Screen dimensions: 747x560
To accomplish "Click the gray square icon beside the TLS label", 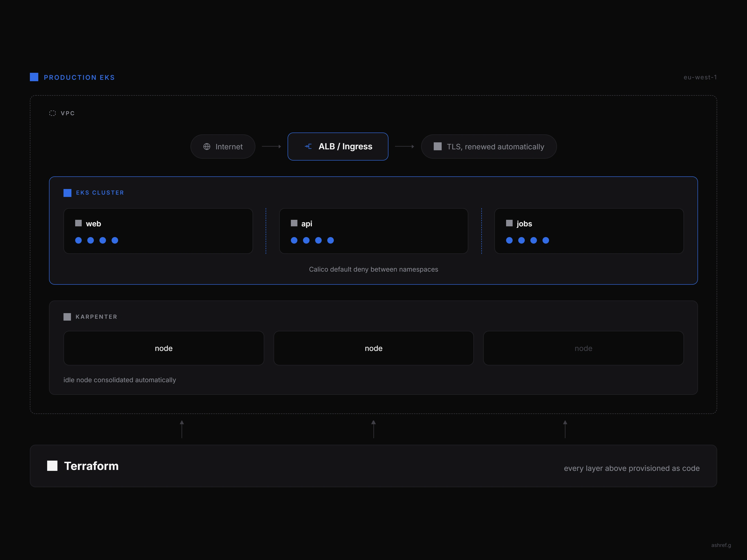I will click(x=438, y=146).
